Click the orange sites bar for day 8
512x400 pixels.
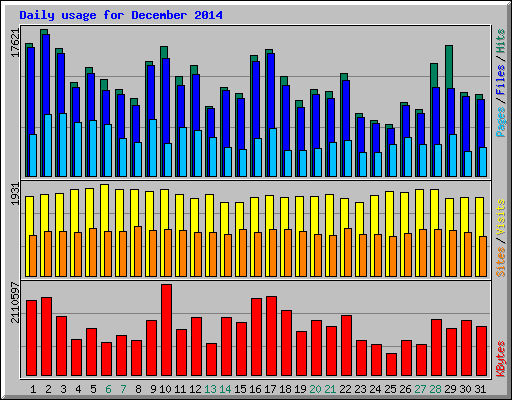(138, 251)
